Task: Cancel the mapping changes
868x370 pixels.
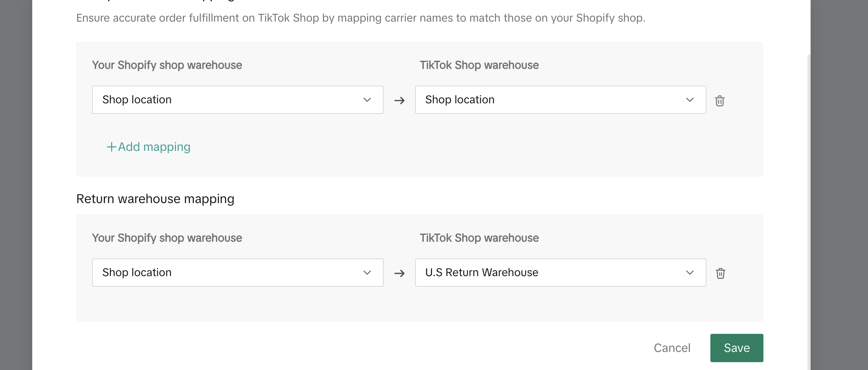Action: [672, 348]
